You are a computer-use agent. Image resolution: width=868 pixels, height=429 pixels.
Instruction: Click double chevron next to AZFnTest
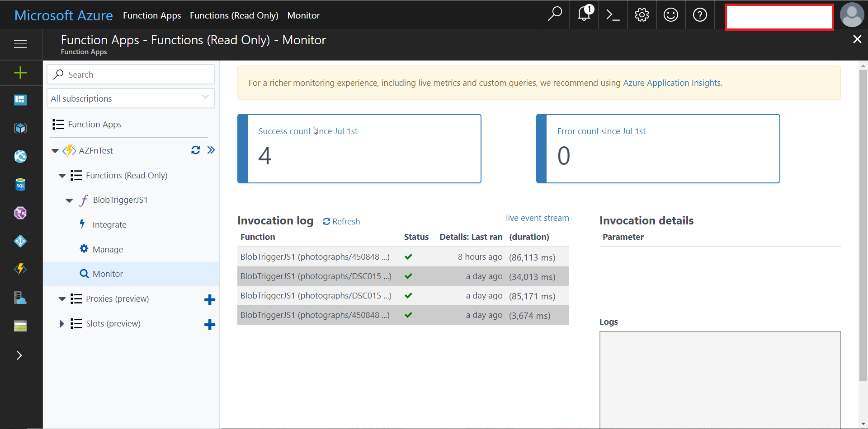(211, 150)
